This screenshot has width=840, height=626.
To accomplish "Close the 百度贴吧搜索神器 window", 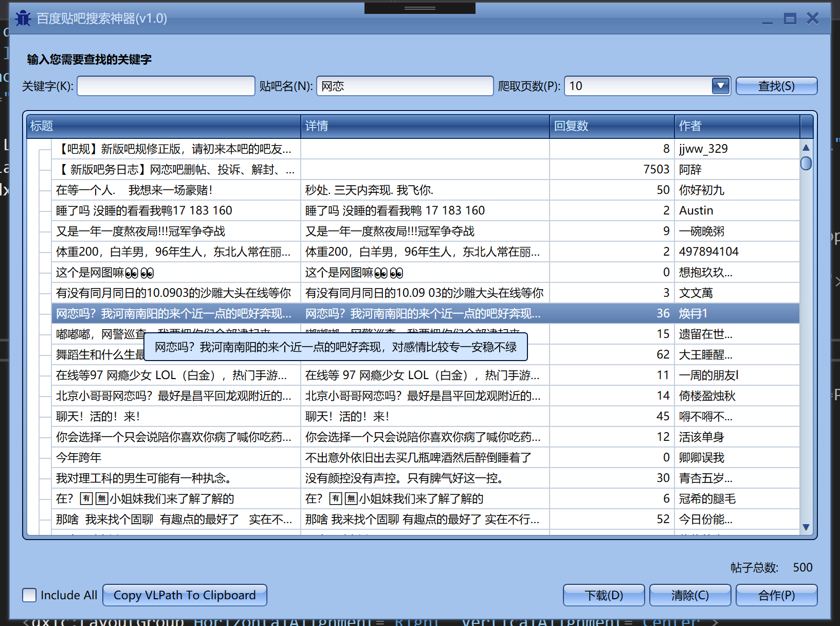I will [813, 19].
